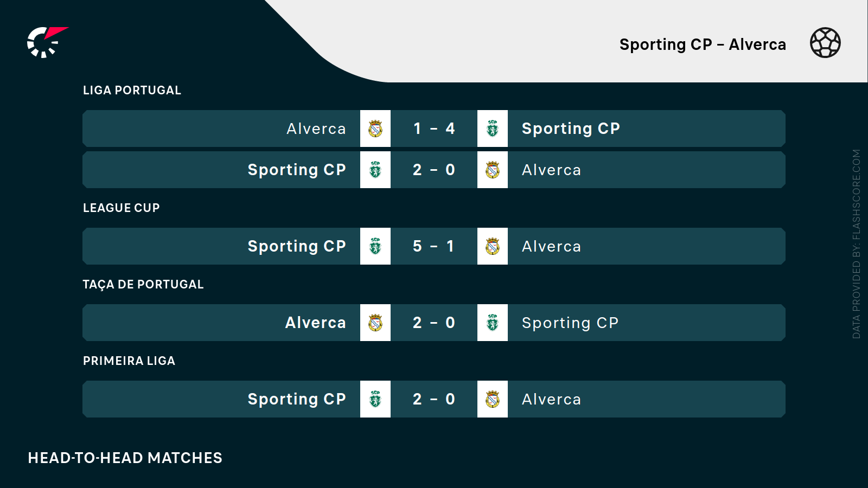Image resolution: width=868 pixels, height=488 pixels.
Task: Open the 1 - 4 score result
Action: [434, 129]
